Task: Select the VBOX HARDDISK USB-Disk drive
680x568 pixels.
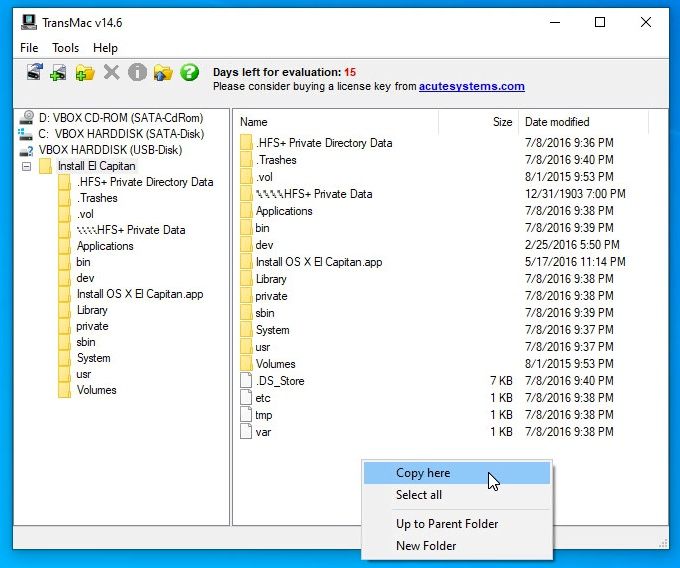Action: [110, 150]
